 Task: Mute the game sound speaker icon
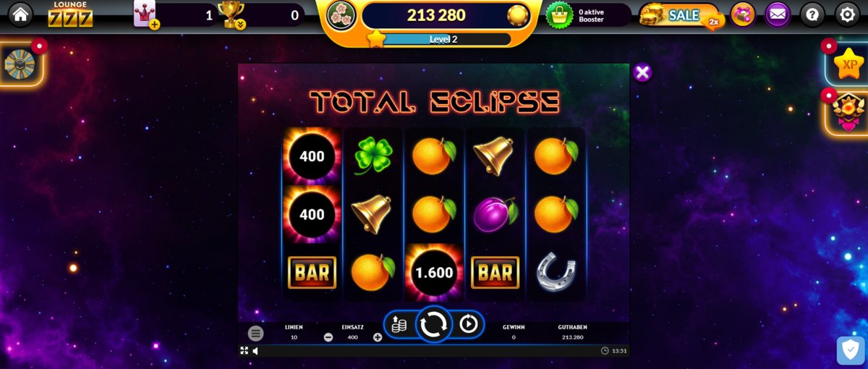(x=255, y=351)
